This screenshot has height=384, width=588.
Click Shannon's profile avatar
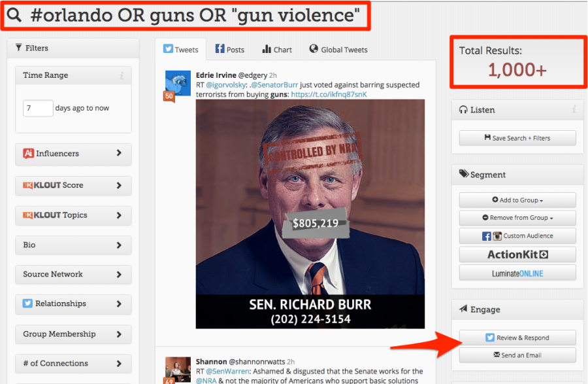178,370
